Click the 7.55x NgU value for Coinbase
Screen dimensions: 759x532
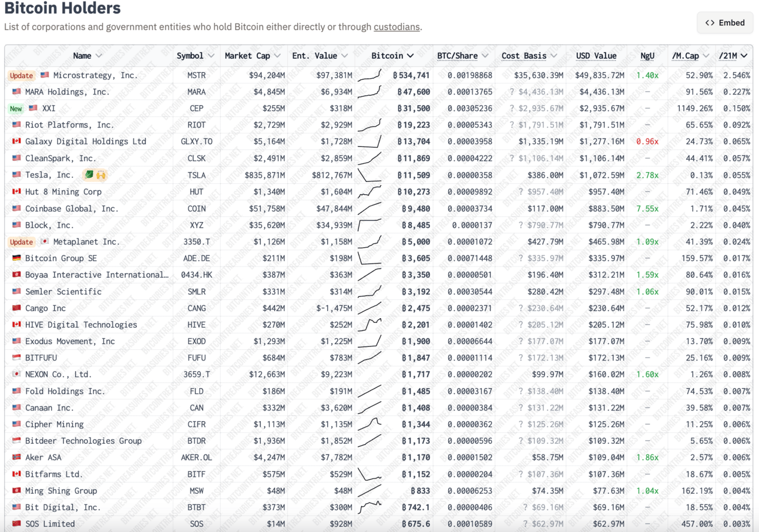point(647,208)
